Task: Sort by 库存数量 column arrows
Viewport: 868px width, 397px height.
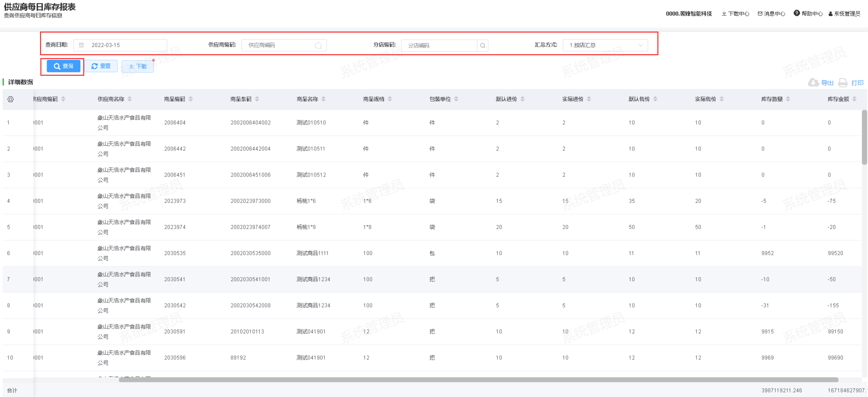Action: click(788, 99)
